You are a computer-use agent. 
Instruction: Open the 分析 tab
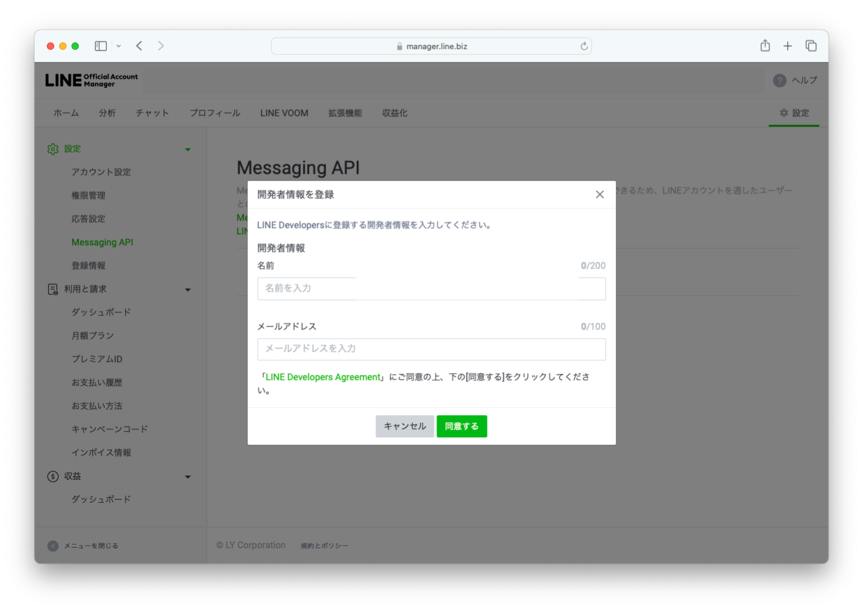click(x=107, y=113)
